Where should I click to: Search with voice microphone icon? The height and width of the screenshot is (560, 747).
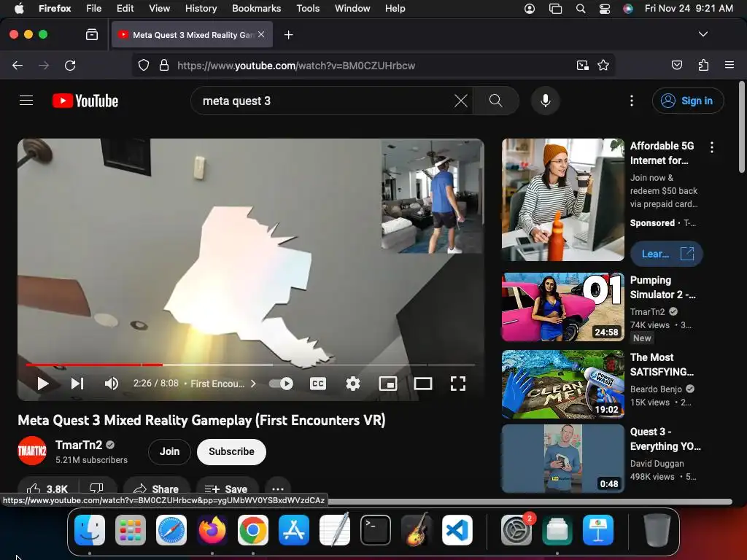(546, 101)
